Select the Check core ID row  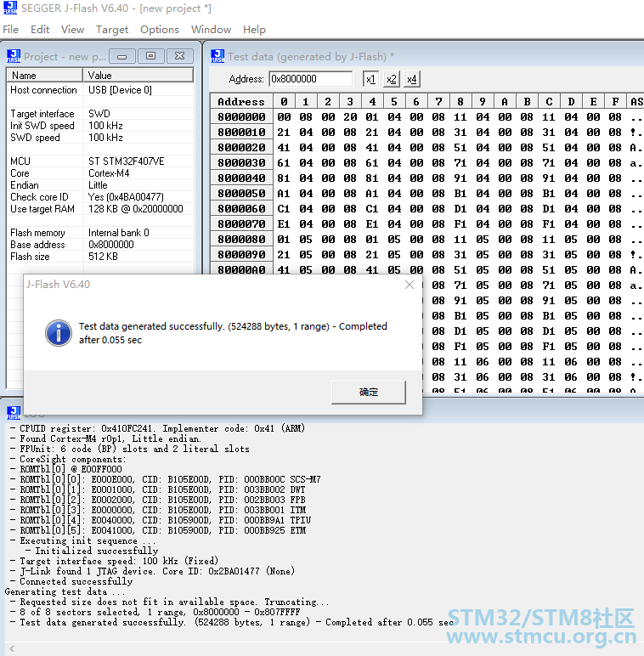pyautogui.click(x=100, y=197)
